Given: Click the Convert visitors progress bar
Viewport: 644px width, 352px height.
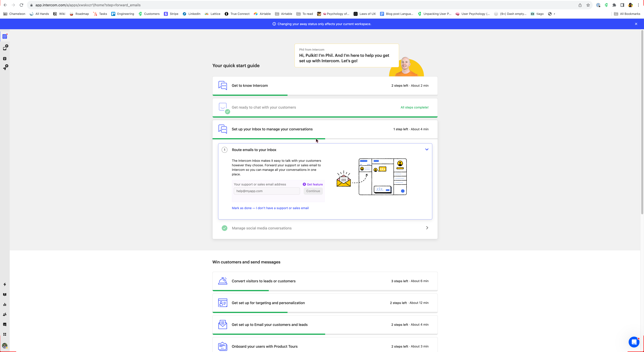Looking at the screenshot, I should [x=325, y=291].
